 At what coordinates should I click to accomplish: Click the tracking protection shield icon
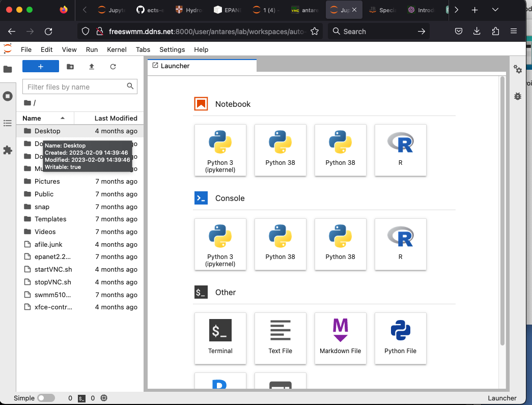86,32
